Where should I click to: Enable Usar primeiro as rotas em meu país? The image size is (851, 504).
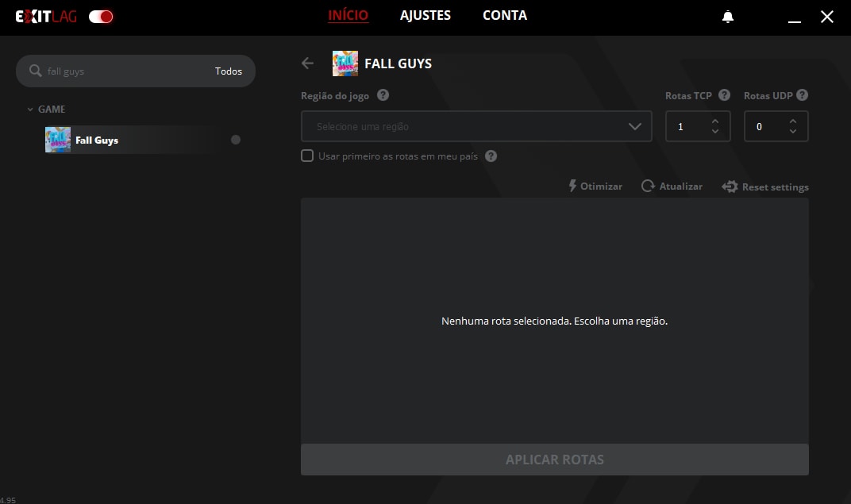pyautogui.click(x=307, y=156)
